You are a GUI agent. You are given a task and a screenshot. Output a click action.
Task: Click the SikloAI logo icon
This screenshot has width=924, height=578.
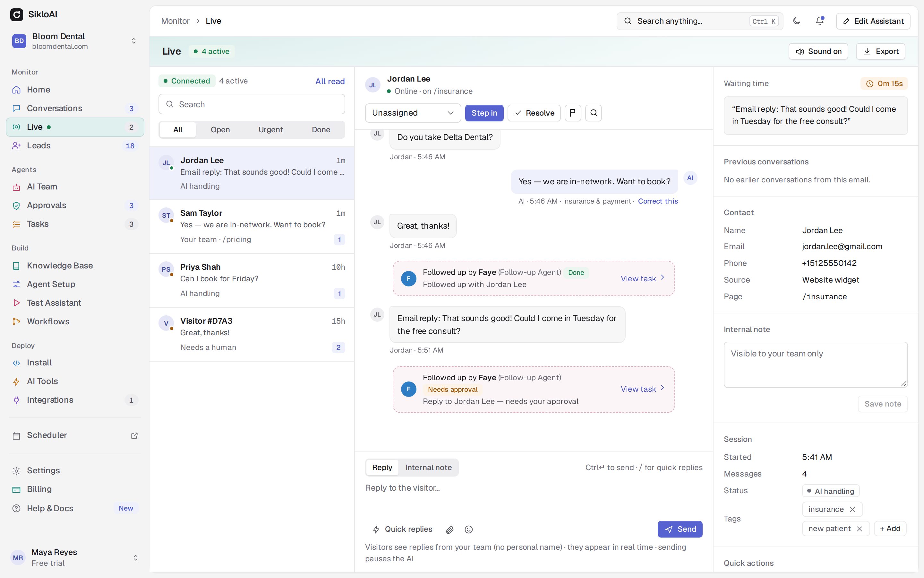point(16,14)
